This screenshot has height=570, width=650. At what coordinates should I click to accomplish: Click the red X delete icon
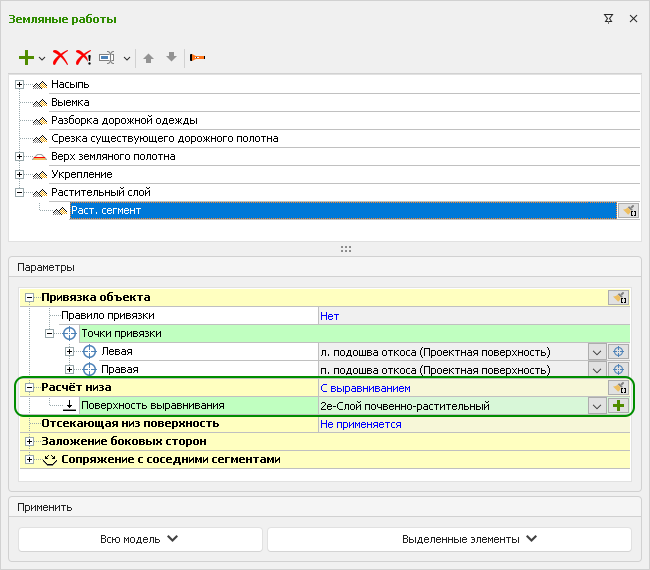click(61, 58)
